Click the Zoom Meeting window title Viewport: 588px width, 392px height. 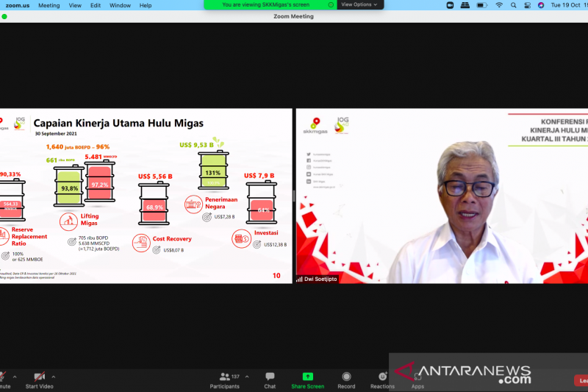pos(293,16)
